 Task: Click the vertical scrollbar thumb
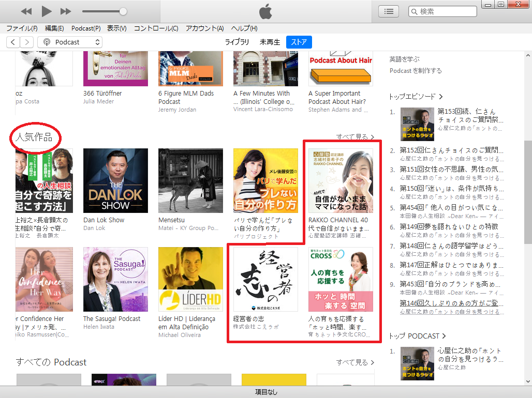point(528,192)
